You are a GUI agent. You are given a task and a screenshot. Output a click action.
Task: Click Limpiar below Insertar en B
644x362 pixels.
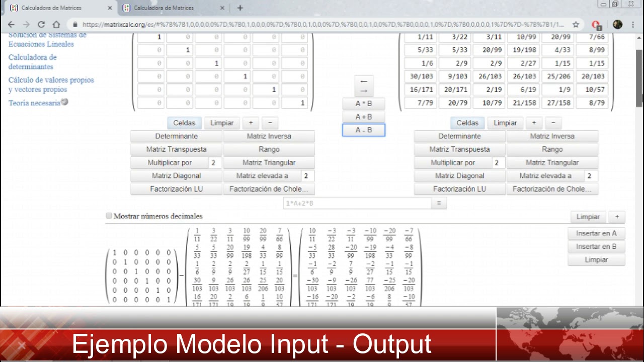point(596,260)
